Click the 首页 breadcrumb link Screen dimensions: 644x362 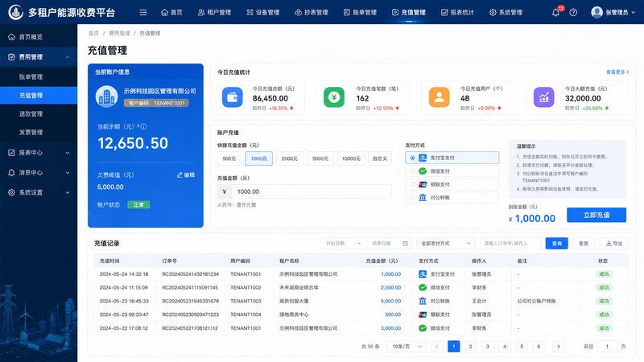pyautogui.click(x=93, y=33)
